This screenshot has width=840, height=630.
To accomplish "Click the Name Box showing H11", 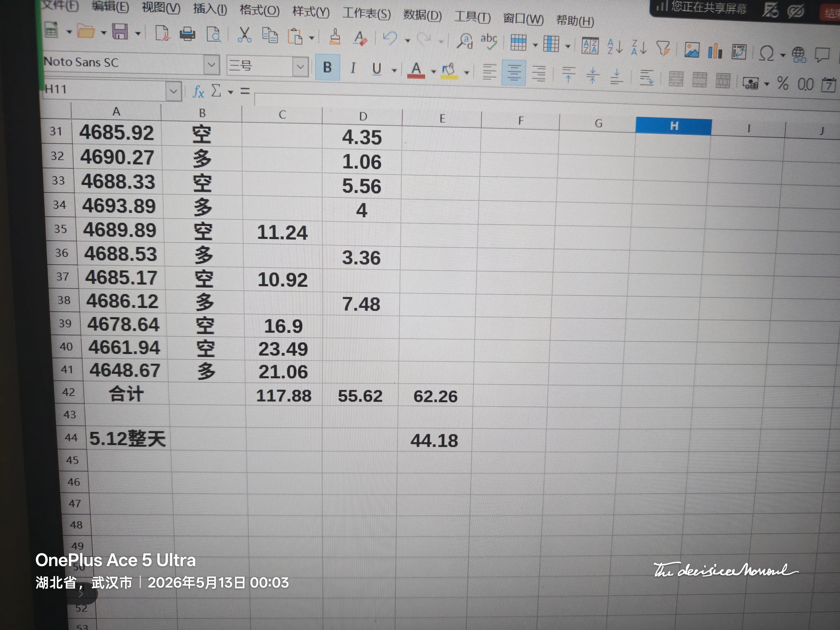I will click(x=104, y=90).
